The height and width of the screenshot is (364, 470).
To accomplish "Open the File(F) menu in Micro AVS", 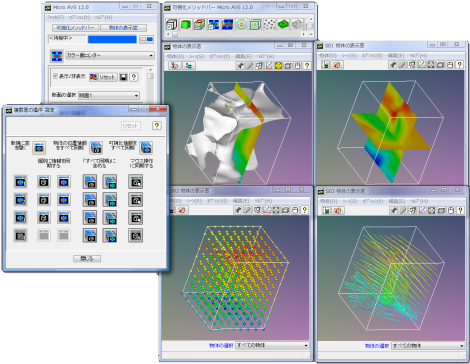I will pyautogui.click(x=55, y=17).
